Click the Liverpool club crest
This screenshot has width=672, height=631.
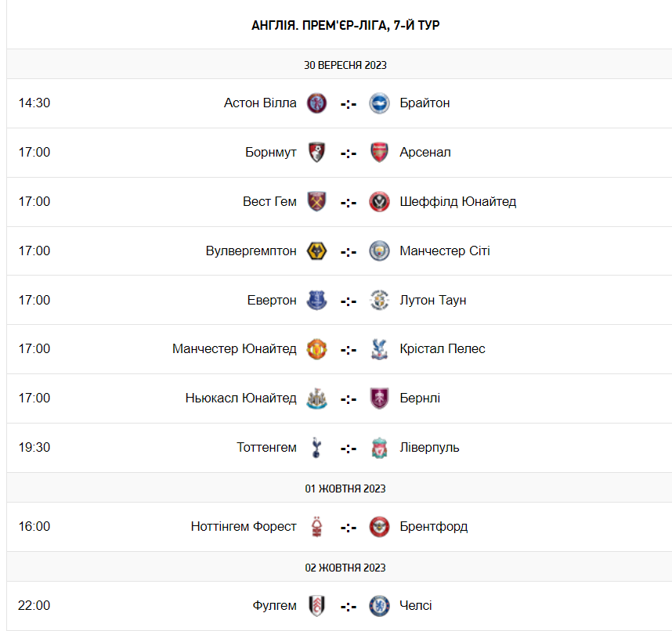tap(380, 448)
